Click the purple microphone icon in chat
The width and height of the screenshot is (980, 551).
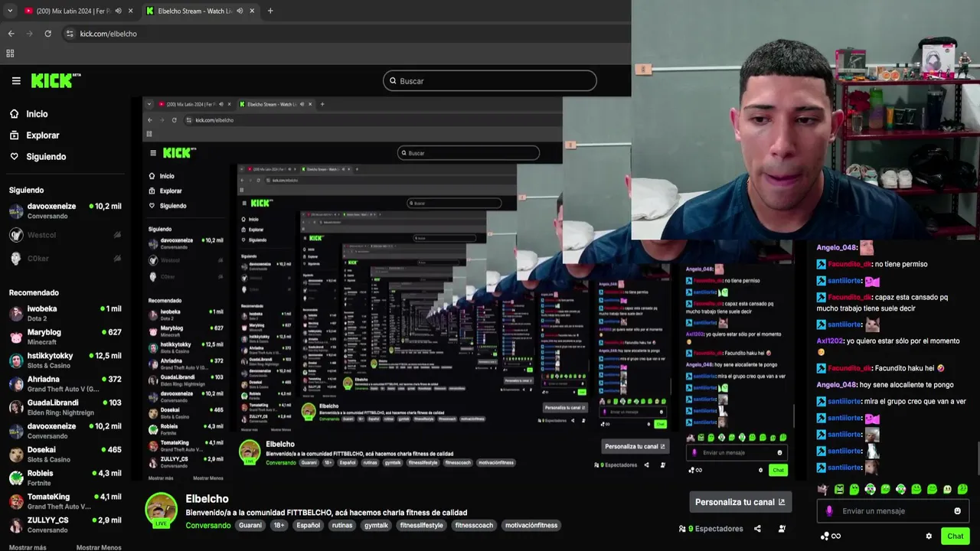(x=829, y=511)
